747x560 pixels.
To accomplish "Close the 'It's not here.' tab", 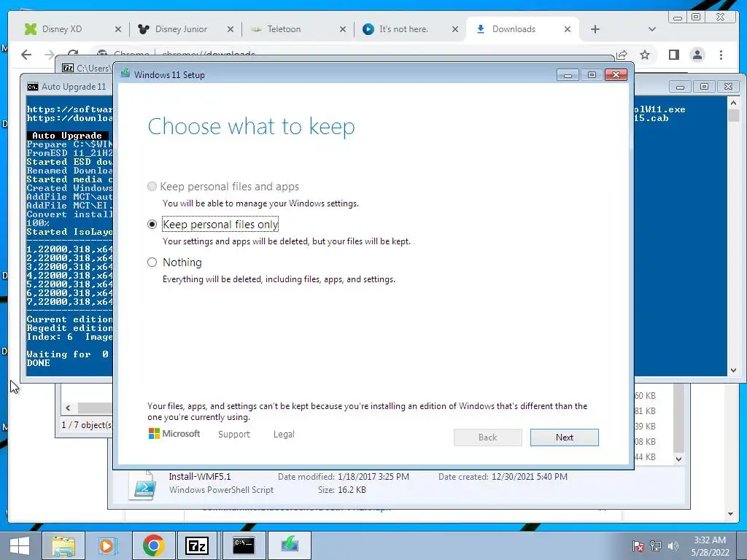I will (455, 29).
